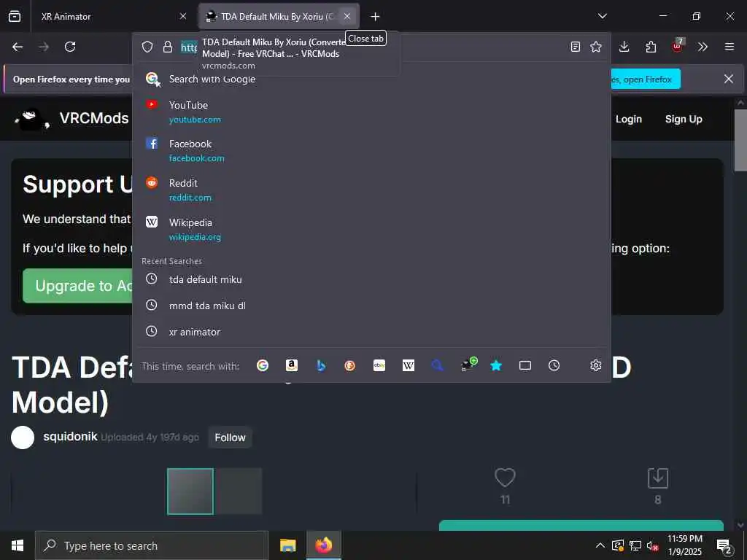Expand hidden system tray icons

(x=600, y=545)
